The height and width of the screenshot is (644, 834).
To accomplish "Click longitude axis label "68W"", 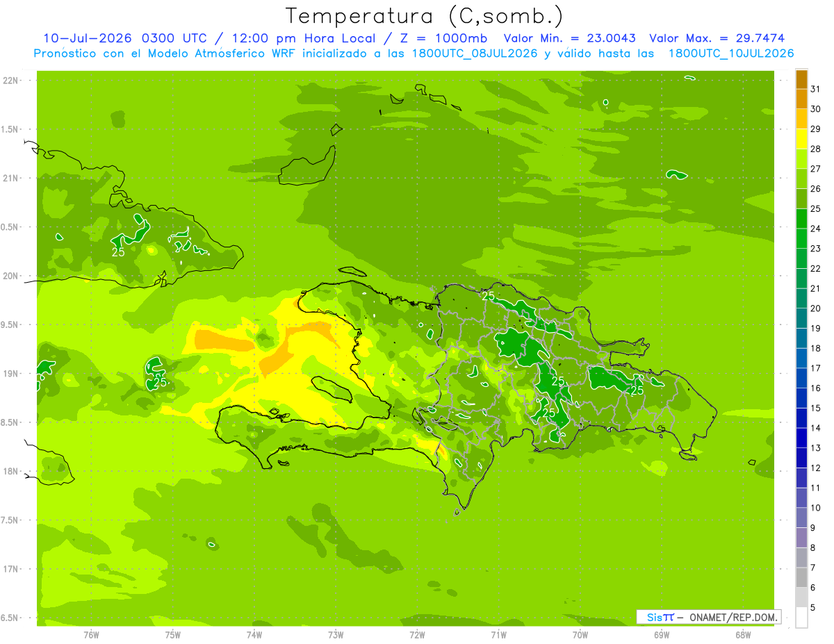I will tap(743, 634).
